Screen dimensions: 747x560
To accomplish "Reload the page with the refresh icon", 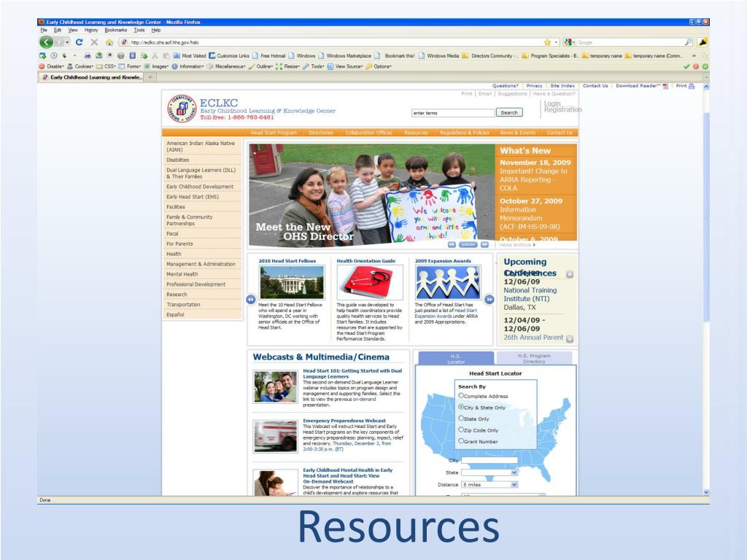I will coord(79,42).
